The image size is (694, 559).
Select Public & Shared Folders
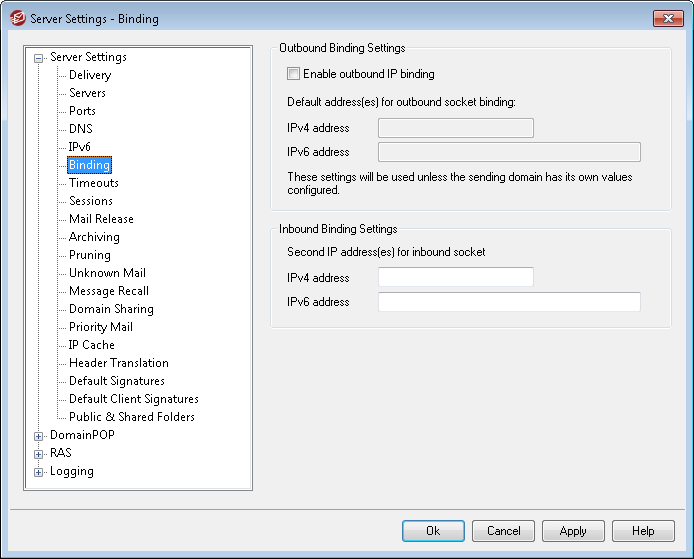pyautogui.click(x=131, y=417)
